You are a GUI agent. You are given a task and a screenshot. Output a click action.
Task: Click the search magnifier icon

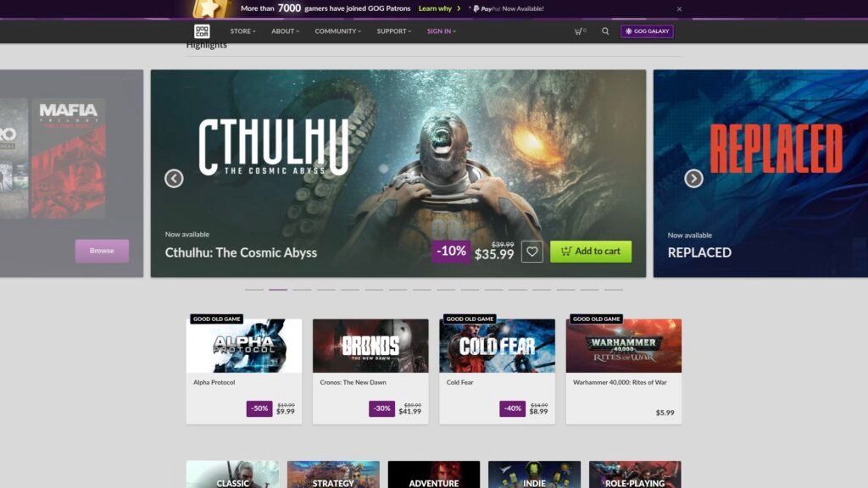click(x=605, y=31)
